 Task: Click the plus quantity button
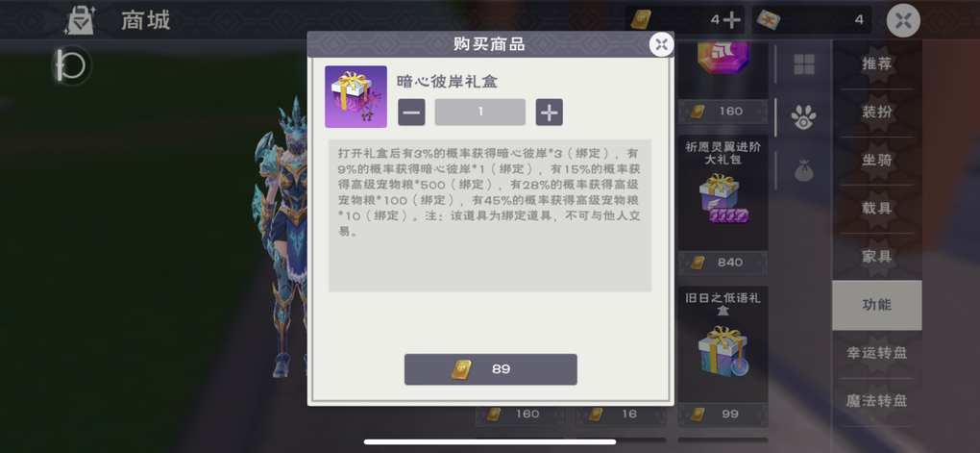(x=549, y=112)
